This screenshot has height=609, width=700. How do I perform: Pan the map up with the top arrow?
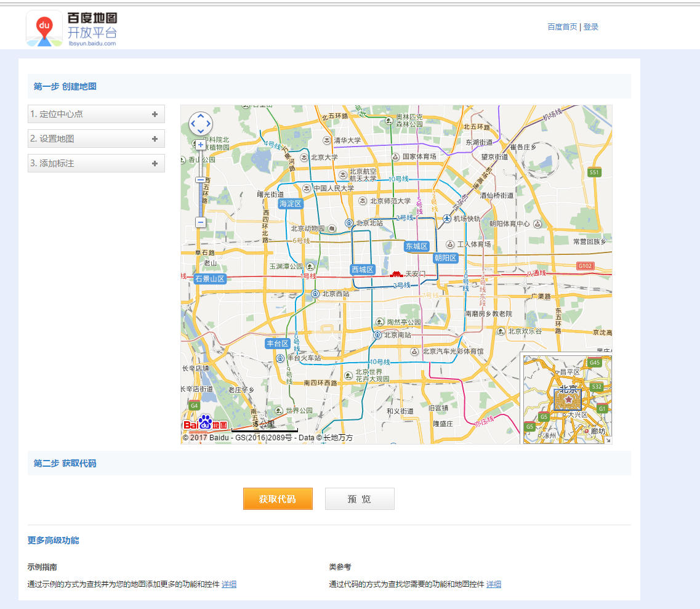(x=201, y=116)
